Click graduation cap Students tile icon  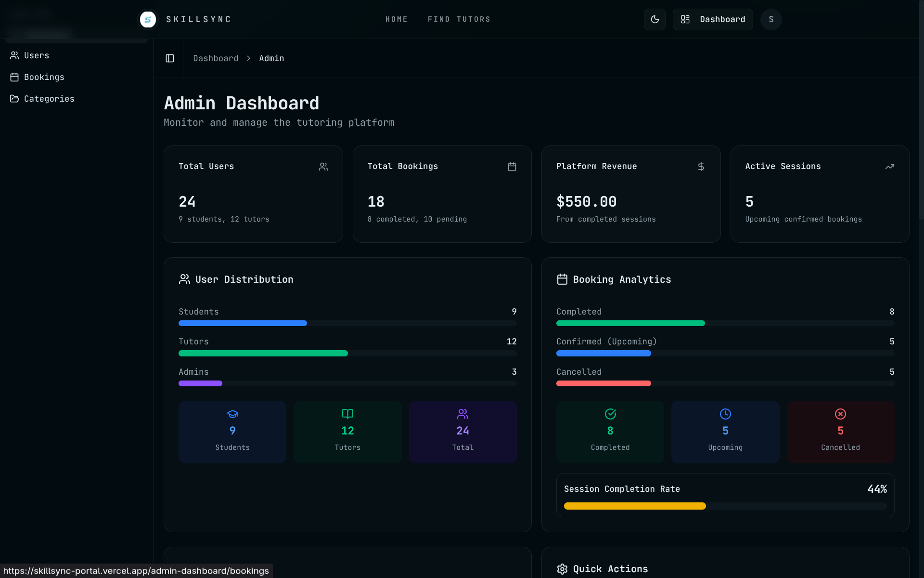232,414
